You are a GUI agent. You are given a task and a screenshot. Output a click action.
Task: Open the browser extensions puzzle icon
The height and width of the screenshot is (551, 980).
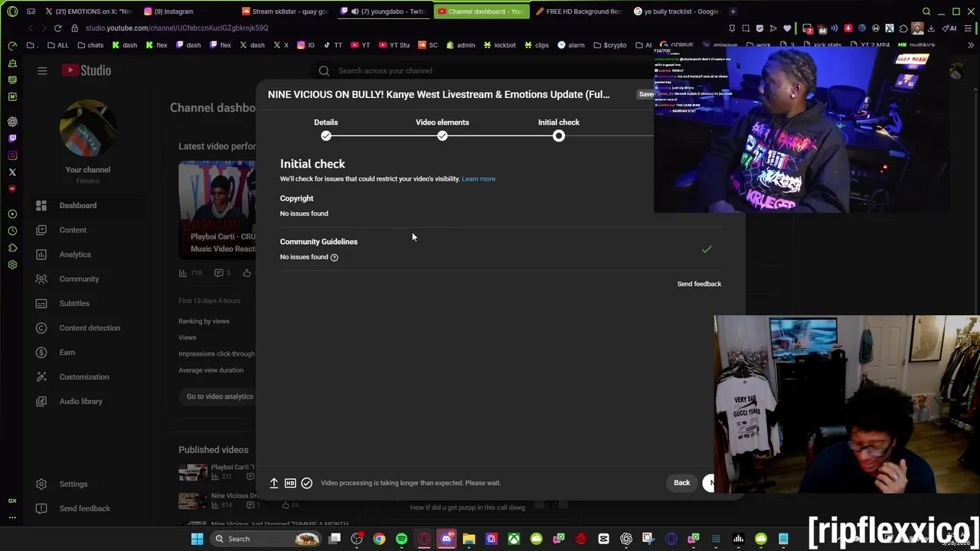pyautogui.click(x=903, y=28)
